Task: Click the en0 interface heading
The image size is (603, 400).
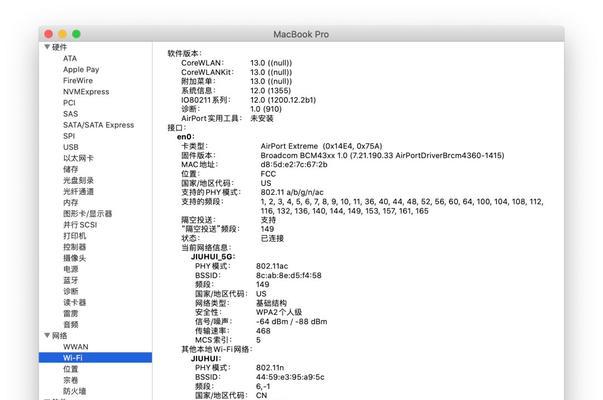Action: pyautogui.click(x=186, y=137)
